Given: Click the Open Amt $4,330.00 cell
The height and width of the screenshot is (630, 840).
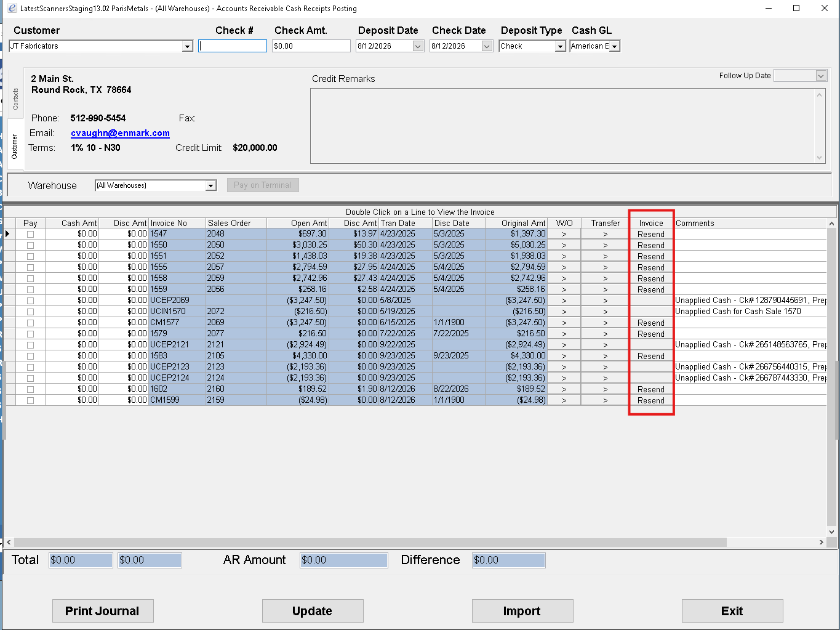Looking at the screenshot, I should pyautogui.click(x=298, y=356).
